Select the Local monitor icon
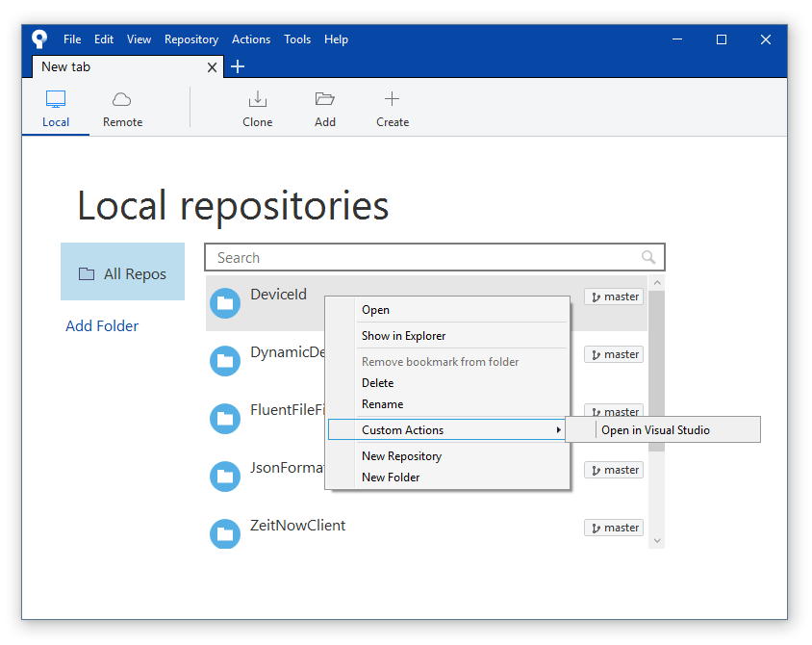Image resolution: width=812 pixels, height=645 pixels. pyautogui.click(x=56, y=99)
